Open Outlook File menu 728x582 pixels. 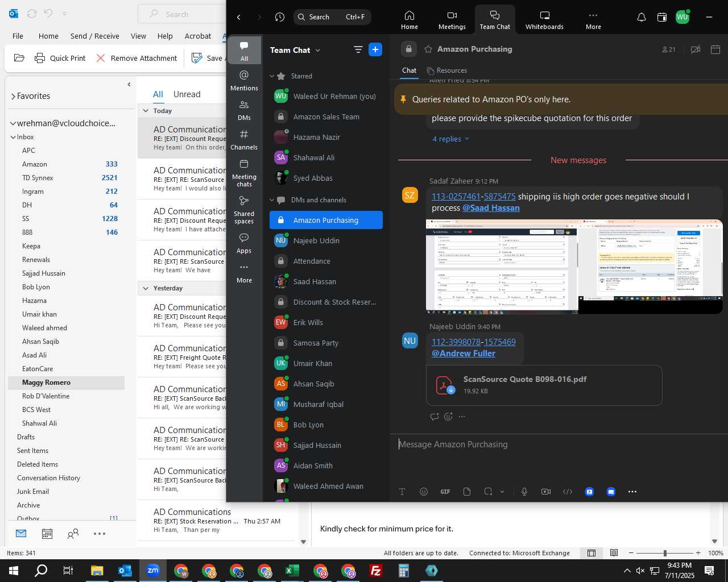(x=18, y=36)
